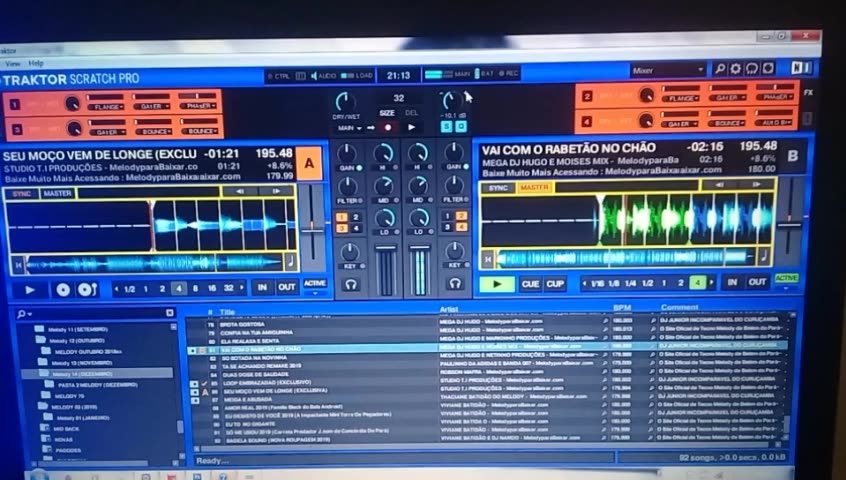Expand Deck B advanced panel arrow under ACTIVE
Screen dimensions: 846x480
tap(786, 289)
